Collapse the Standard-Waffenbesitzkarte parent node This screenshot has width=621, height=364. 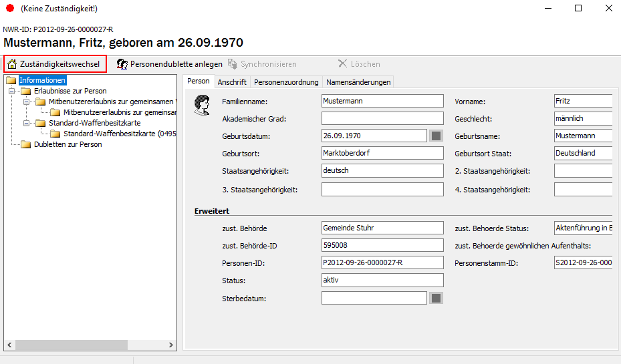[26, 123]
